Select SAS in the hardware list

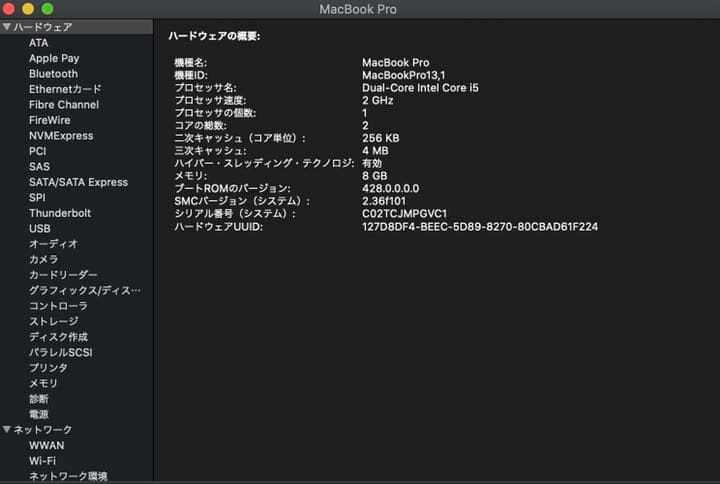click(39, 166)
